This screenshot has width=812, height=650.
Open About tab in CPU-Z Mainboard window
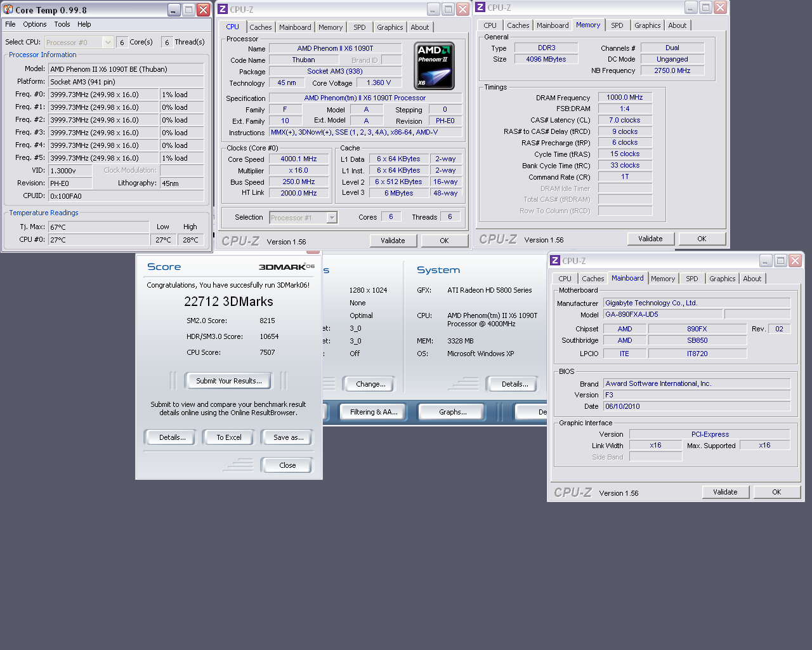752,279
